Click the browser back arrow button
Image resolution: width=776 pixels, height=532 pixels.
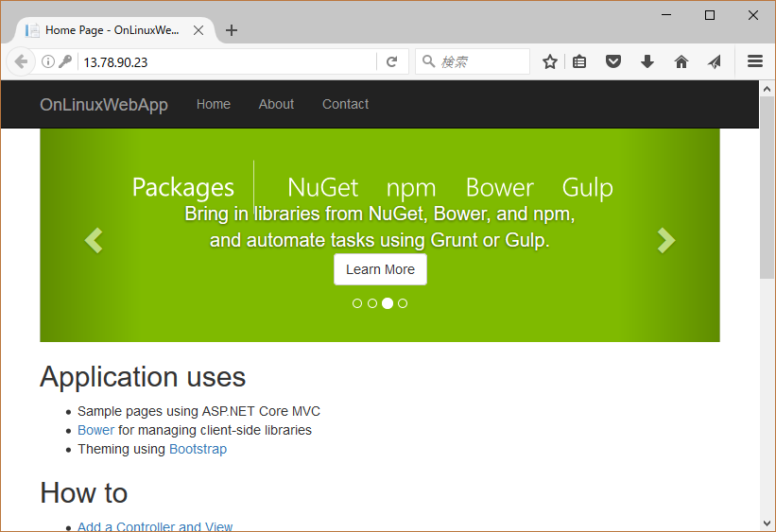(21, 61)
